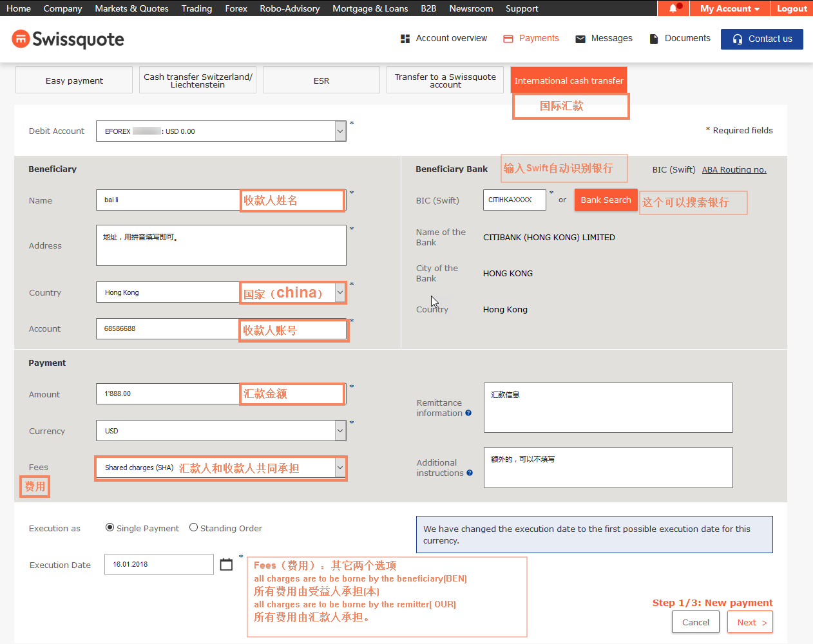Open the Debit Account dropdown

click(221, 131)
